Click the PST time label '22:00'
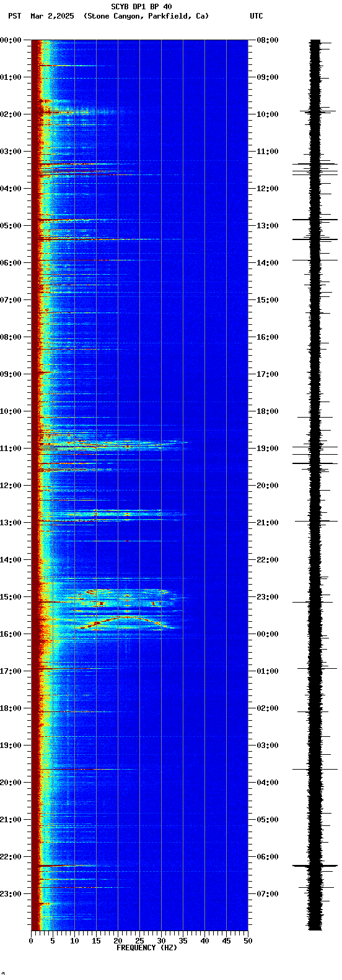342x980 pixels. point(11,857)
